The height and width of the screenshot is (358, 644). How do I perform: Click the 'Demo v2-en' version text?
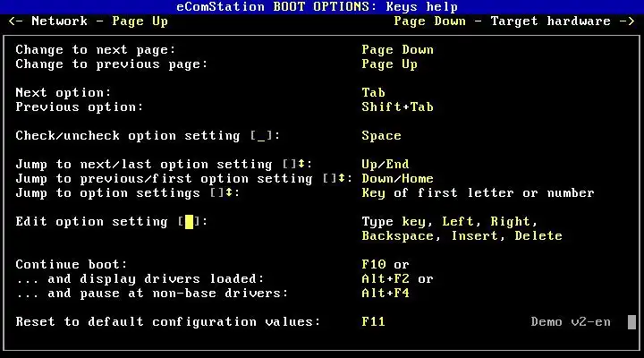[x=571, y=322]
